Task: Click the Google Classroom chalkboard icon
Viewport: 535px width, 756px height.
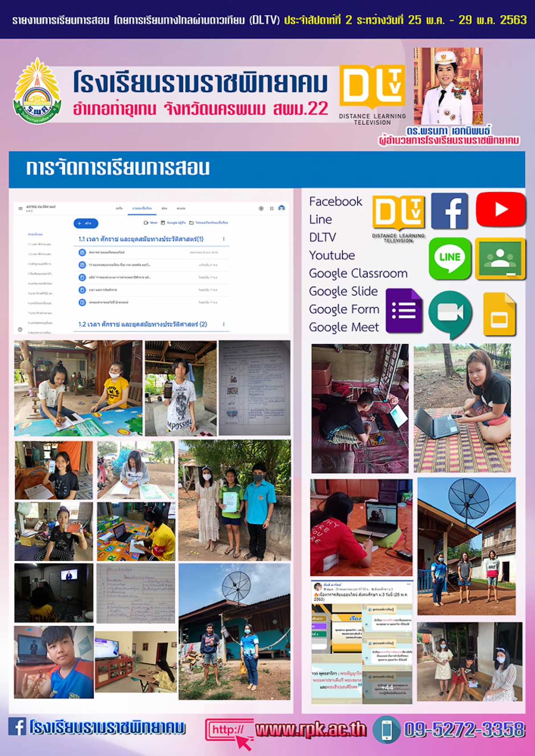Action: (500, 259)
